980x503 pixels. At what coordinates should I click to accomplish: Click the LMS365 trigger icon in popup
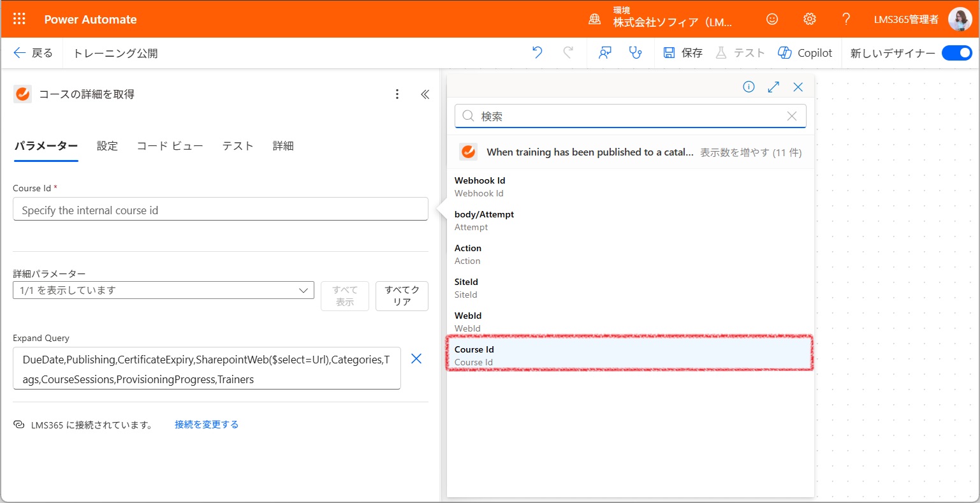468,152
